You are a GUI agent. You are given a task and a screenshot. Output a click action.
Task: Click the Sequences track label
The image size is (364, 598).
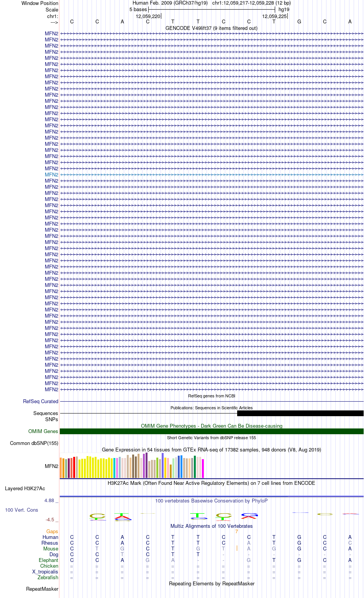click(x=46, y=413)
